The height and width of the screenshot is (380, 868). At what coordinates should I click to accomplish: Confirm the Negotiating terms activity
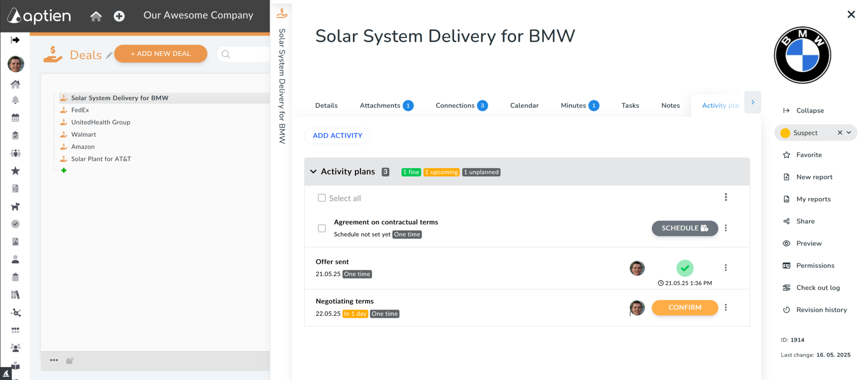685,307
